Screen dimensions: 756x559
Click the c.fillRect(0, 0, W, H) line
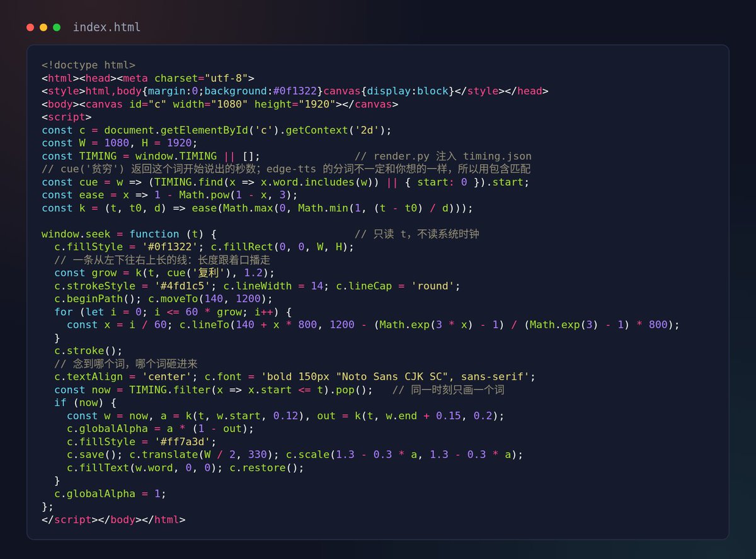(204, 247)
